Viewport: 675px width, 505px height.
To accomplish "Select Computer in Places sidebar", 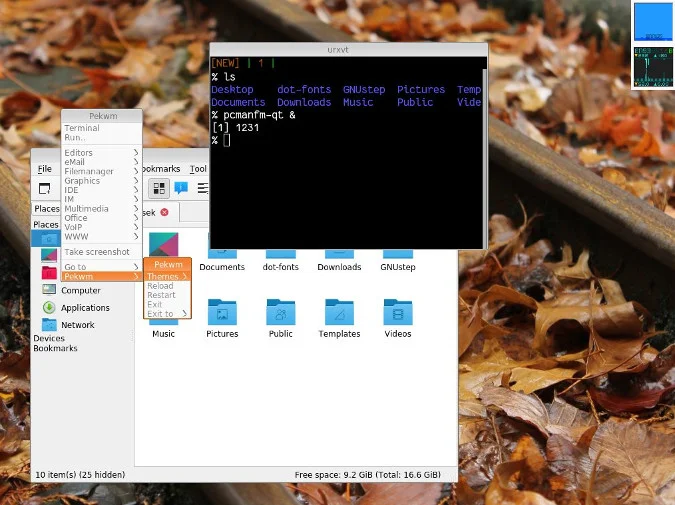I will tap(80, 290).
